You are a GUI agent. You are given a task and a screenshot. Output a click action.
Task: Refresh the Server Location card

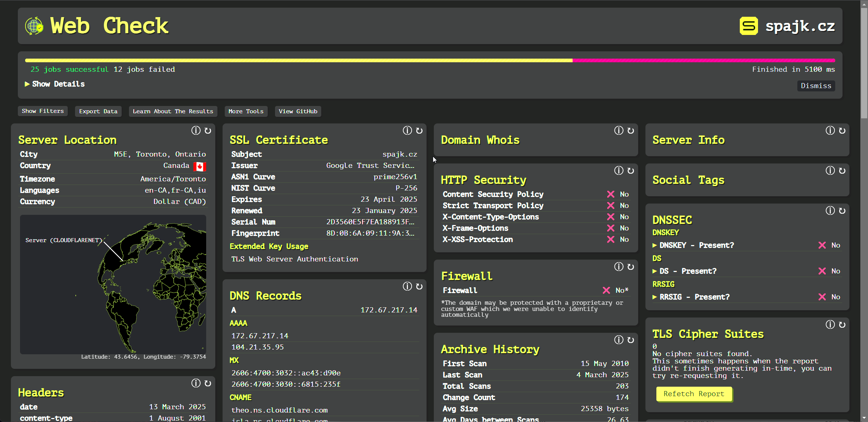[x=208, y=130]
